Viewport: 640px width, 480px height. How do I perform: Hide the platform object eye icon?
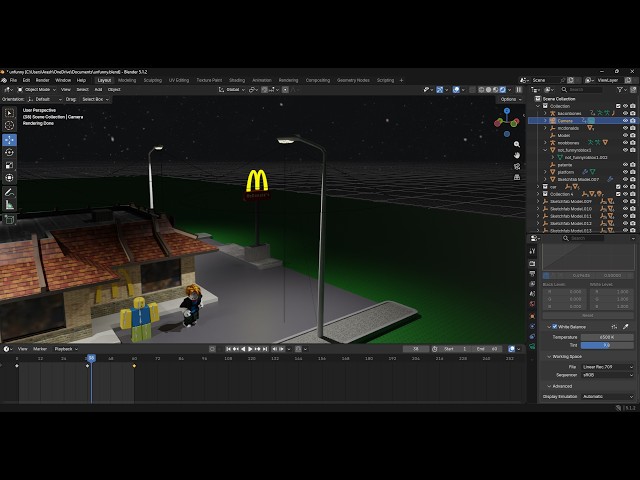tap(625, 172)
